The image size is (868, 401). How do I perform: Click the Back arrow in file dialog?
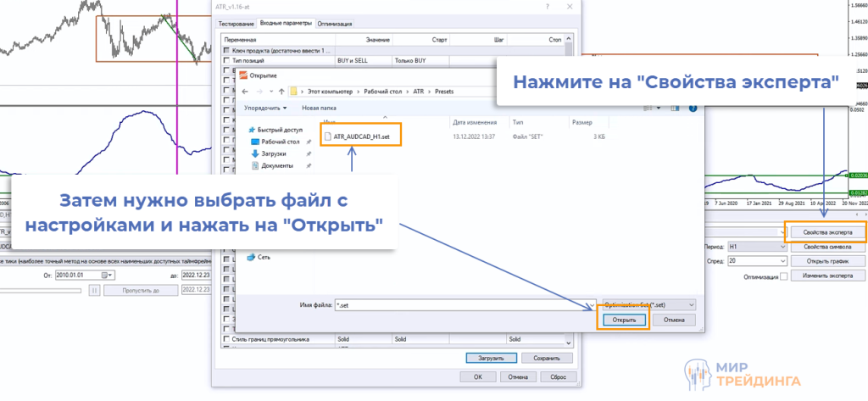pos(245,91)
